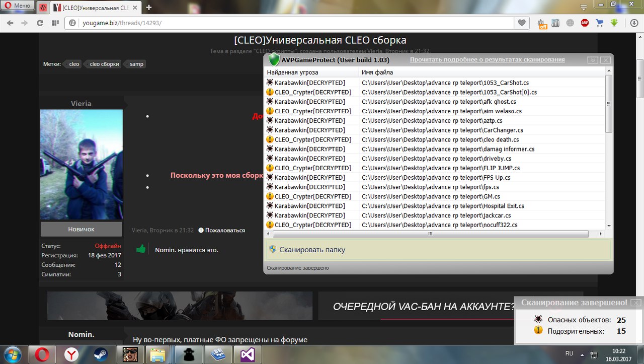Open the VAC-бан advertisement banner
Screen dimensions: 644x364
pos(450,306)
